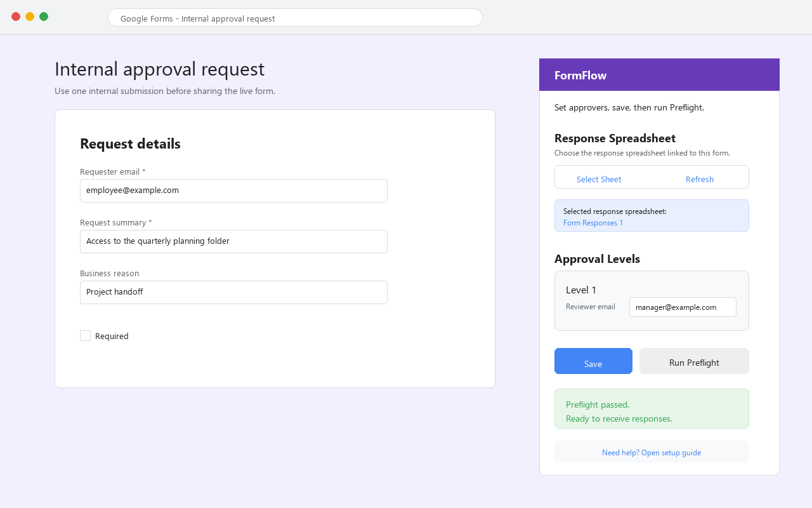Maximize the window with green button
The image size is (812, 508).
point(44,17)
